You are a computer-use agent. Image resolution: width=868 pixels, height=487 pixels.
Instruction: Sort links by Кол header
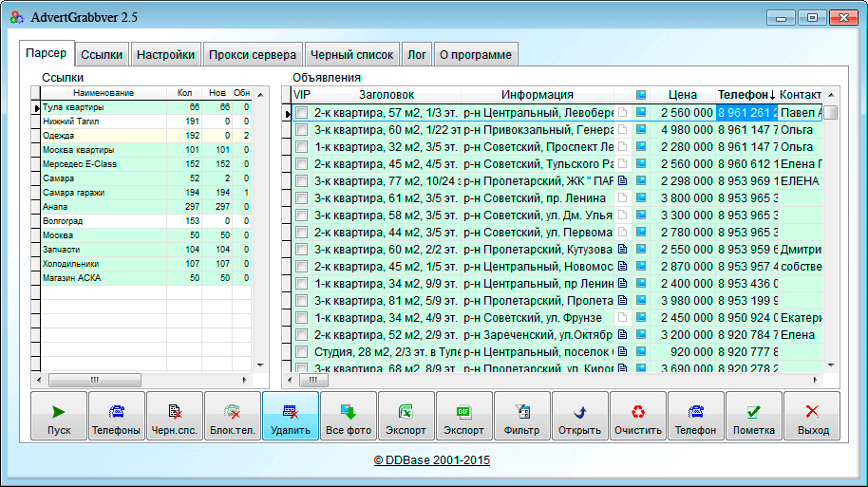[x=184, y=93]
